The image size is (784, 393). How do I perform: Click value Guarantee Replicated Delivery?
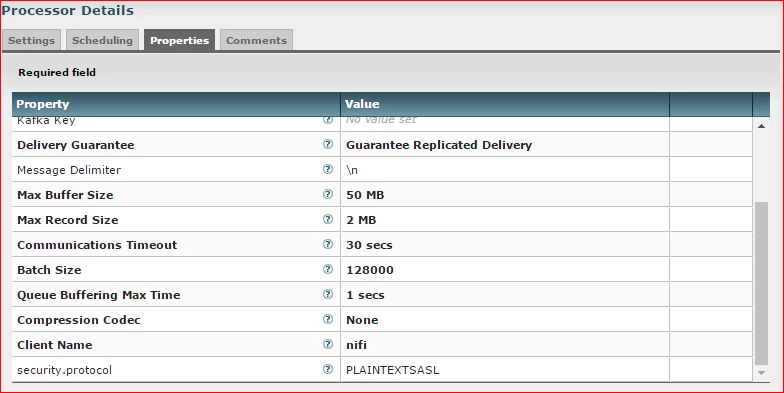(439, 145)
